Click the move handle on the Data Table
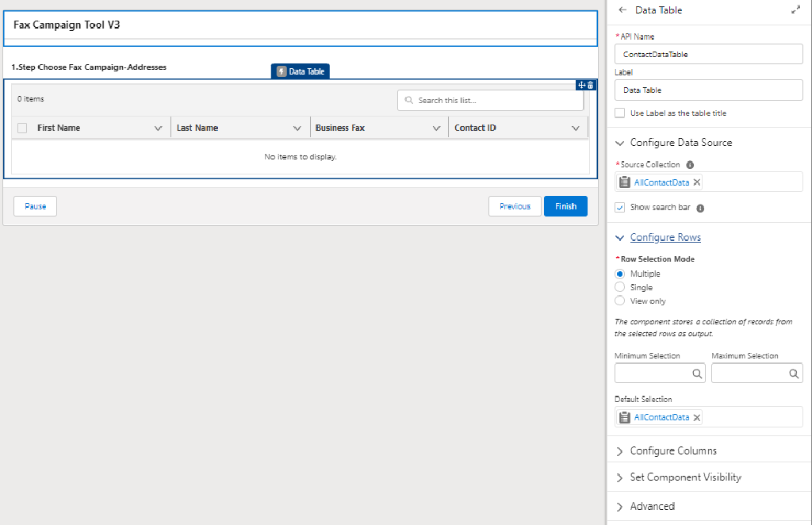Viewport: 812px width, 525px height. pyautogui.click(x=581, y=85)
